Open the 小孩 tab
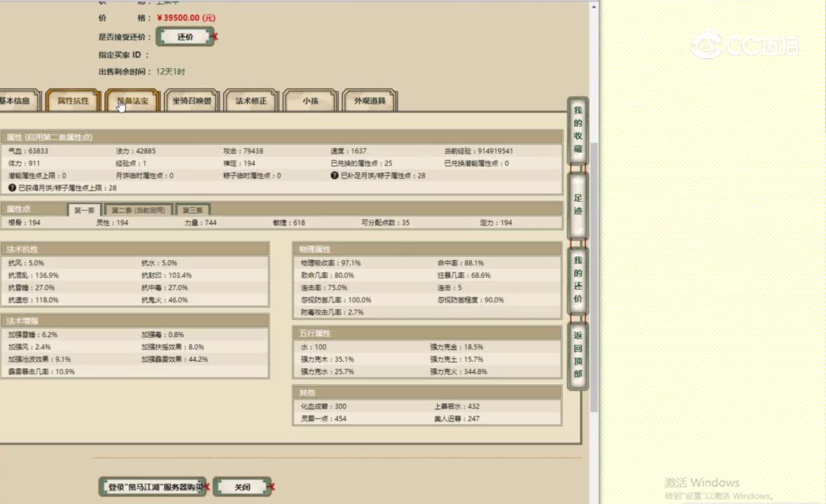Viewport: 826px width, 504px height. (x=310, y=101)
